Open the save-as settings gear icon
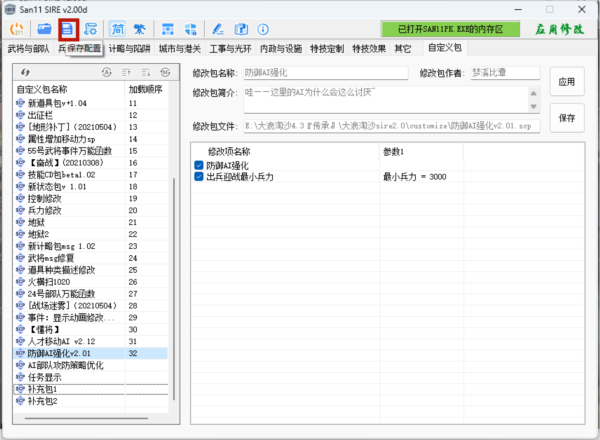 click(91, 29)
